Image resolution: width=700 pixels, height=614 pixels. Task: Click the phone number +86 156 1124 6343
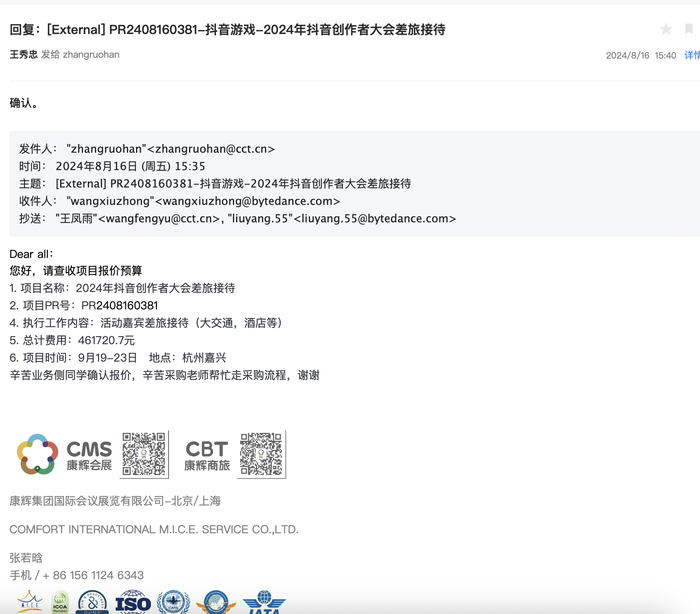coord(93,575)
